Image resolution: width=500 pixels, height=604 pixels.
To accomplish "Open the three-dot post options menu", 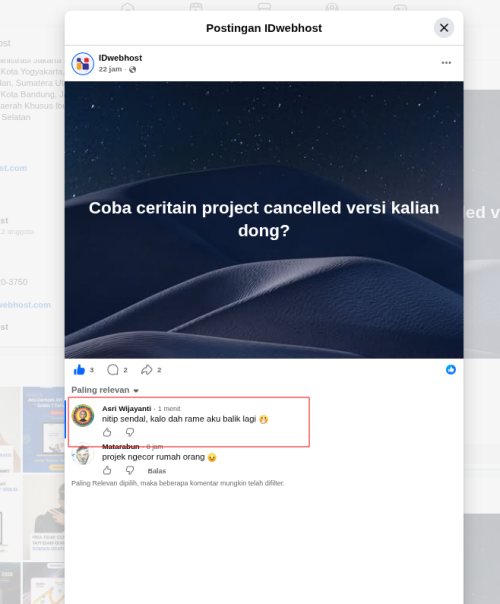I will coord(446,63).
